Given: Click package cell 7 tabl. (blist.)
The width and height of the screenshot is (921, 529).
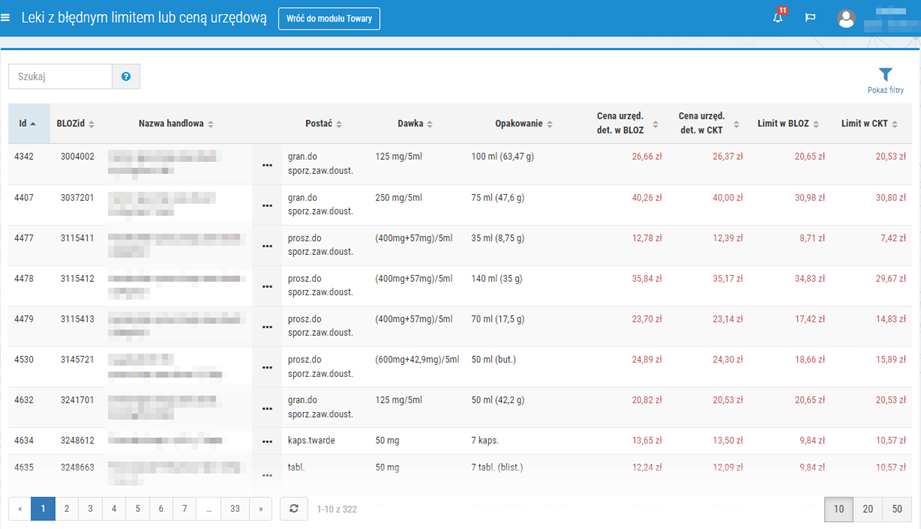Looking at the screenshot, I should 497,467.
